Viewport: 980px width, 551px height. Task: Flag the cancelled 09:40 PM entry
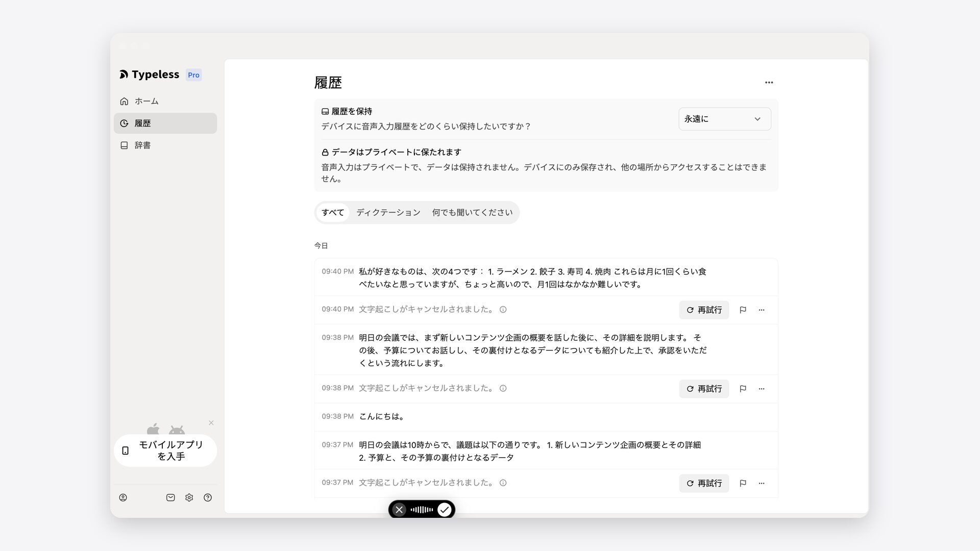pyautogui.click(x=743, y=310)
